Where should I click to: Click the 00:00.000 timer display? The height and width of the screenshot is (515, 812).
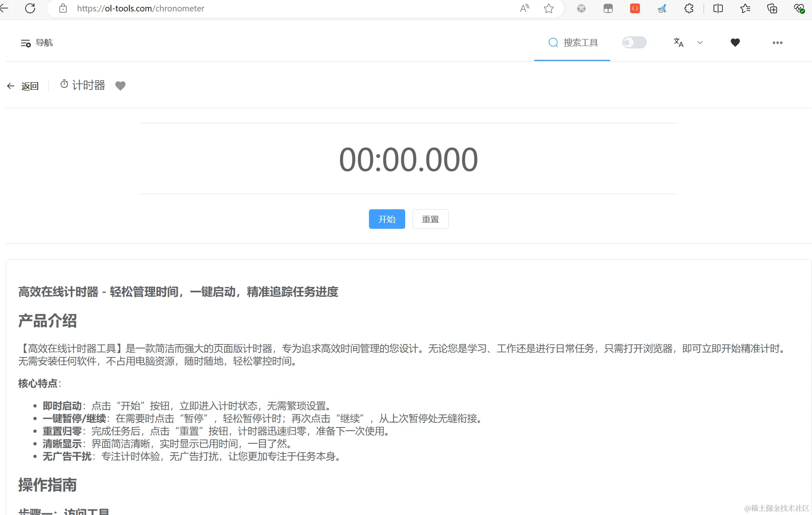(408, 159)
